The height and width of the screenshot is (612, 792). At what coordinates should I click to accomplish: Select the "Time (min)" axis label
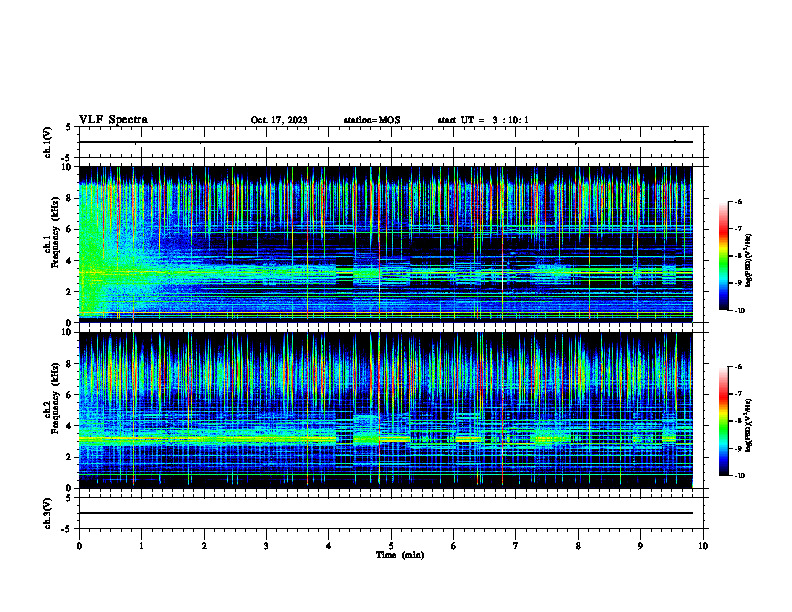(400, 555)
